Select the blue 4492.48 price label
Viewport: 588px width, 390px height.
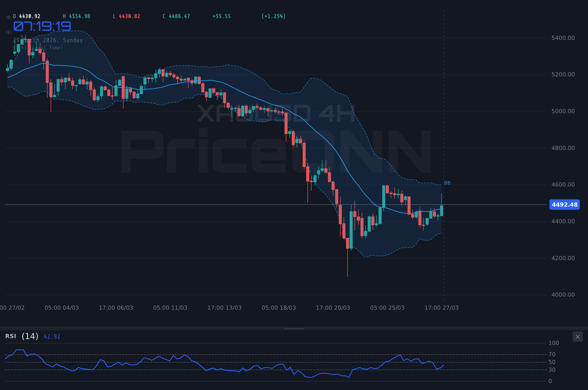564,205
